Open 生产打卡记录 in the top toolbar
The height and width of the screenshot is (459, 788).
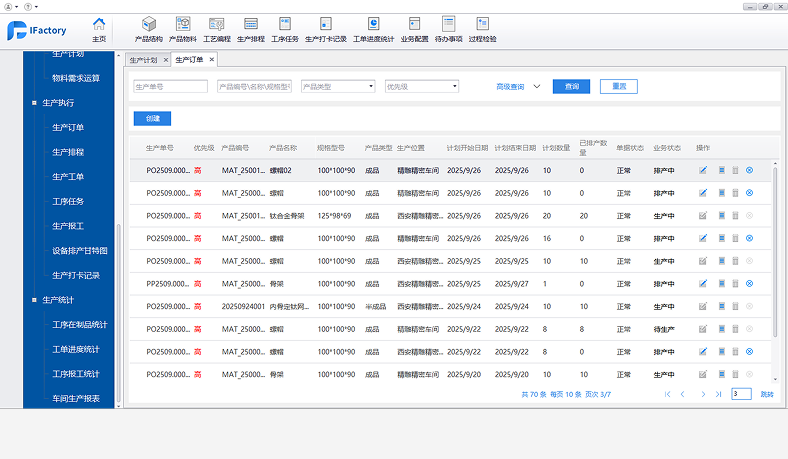tap(326, 29)
